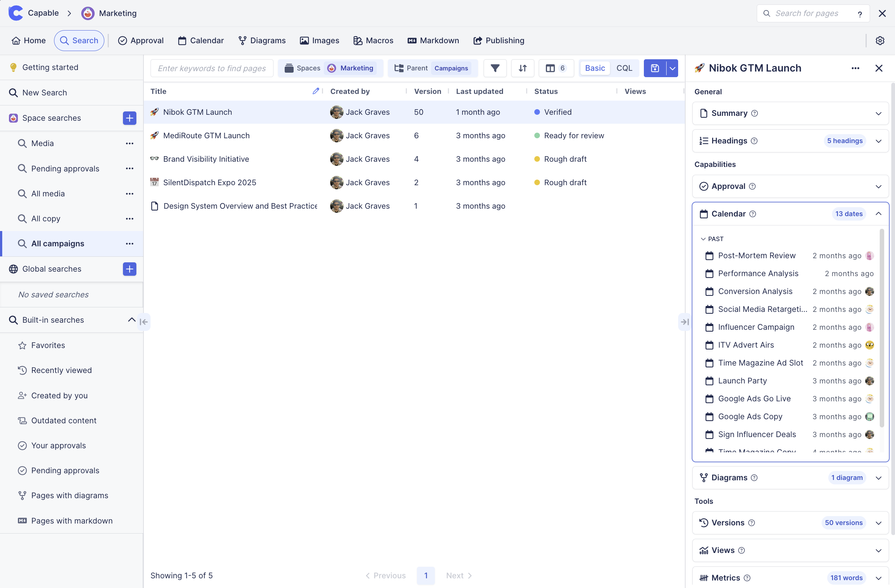Open the Diagrams section from the top navigation

(x=262, y=40)
